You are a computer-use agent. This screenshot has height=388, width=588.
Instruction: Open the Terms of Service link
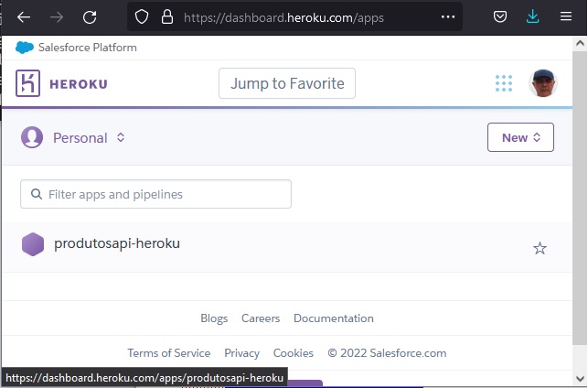[x=169, y=353]
